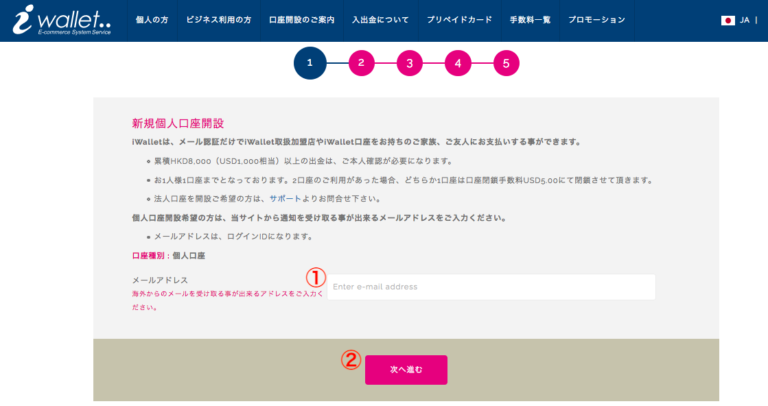Image resolution: width=768 pixels, height=406 pixels.
Task: Click step 5 progress circle
Action: click(506, 63)
